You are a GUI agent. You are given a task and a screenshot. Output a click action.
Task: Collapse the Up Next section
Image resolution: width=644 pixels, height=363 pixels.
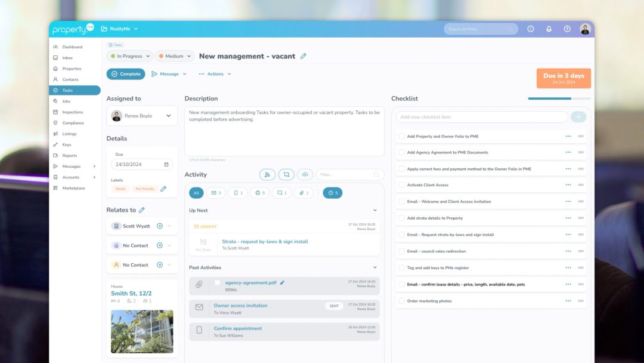pyautogui.click(x=374, y=211)
